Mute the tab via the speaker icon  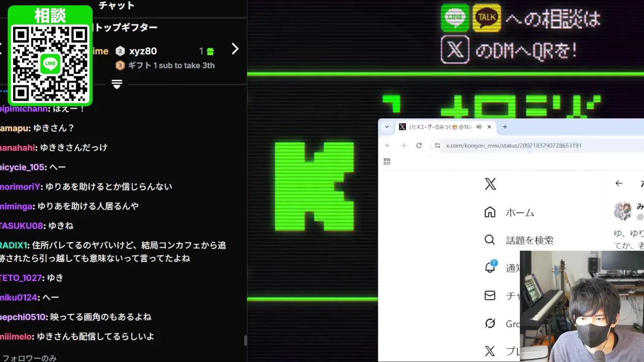pos(479,127)
